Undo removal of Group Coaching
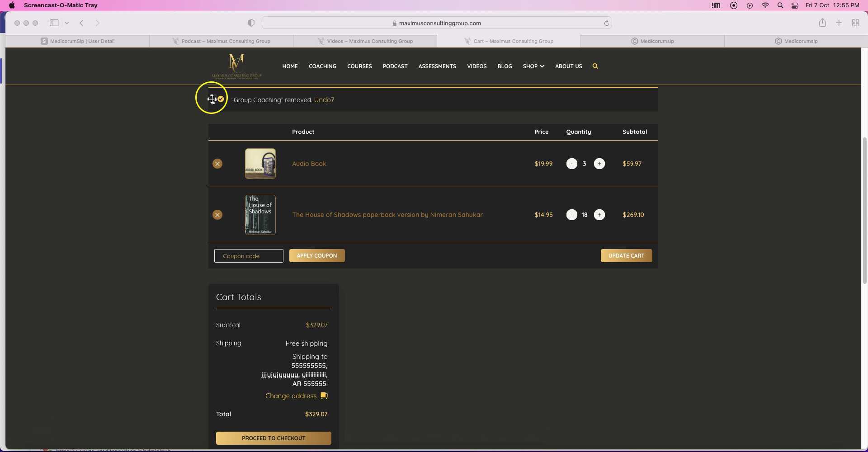 click(324, 100)
